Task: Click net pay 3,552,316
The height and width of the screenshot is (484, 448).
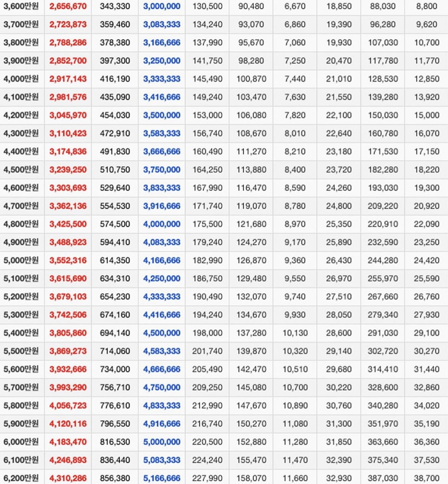Action: 68,261
